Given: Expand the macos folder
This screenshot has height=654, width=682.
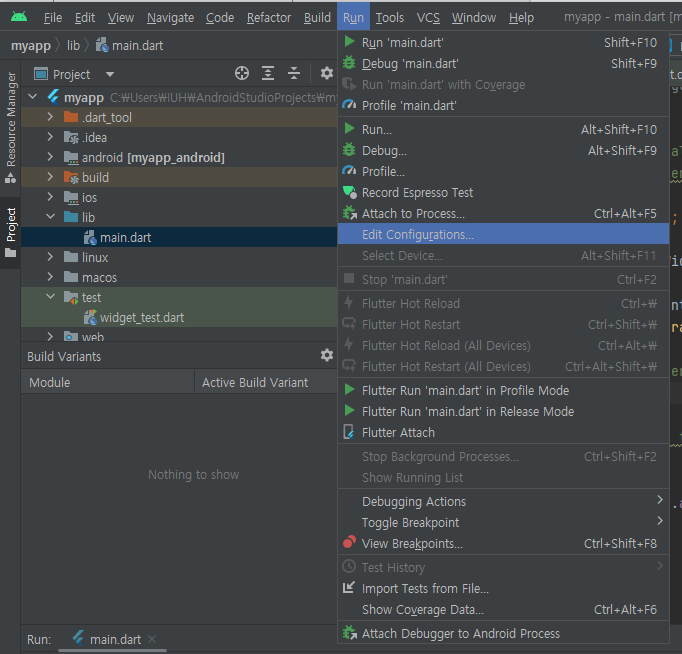Looking at the screenshot, I should click(x=50, y=277).
